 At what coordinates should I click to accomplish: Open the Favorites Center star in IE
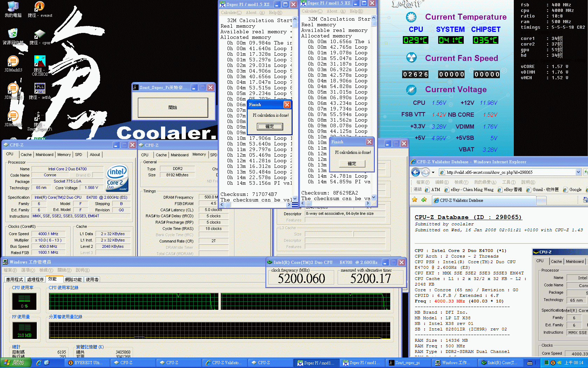click(x=415, y=200)
